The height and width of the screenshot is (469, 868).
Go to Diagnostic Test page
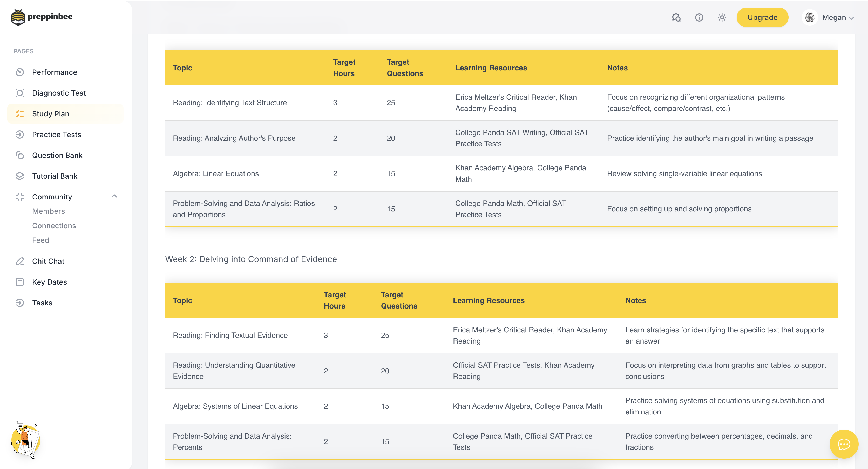(59, 93)
